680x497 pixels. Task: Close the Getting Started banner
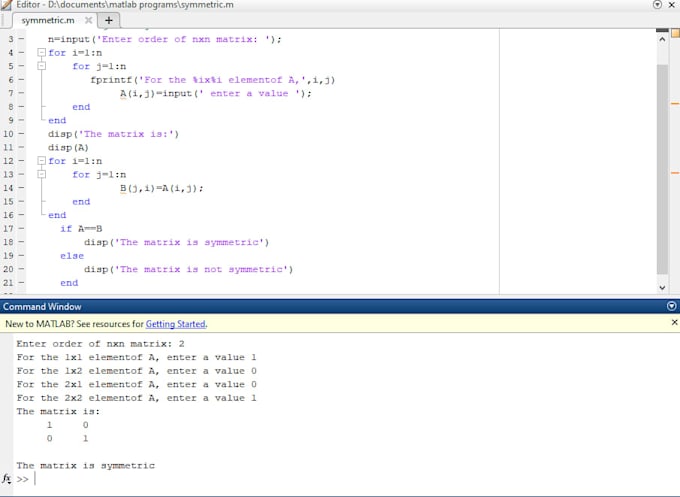674,322
